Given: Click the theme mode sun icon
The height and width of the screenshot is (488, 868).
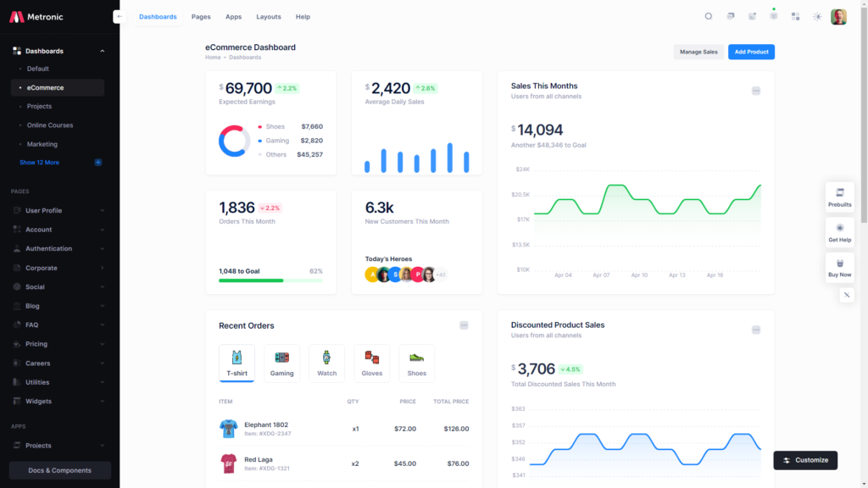Looking at the screenshot, I should tap(817, 16).
